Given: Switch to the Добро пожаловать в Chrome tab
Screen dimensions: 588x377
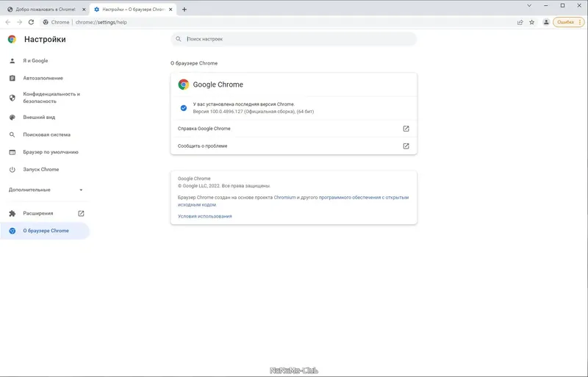Looking at the screenshot, I should coord(46,10).
